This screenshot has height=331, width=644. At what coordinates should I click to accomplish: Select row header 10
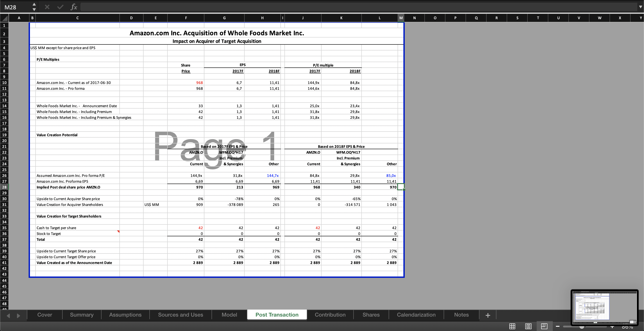pos(4,83)
